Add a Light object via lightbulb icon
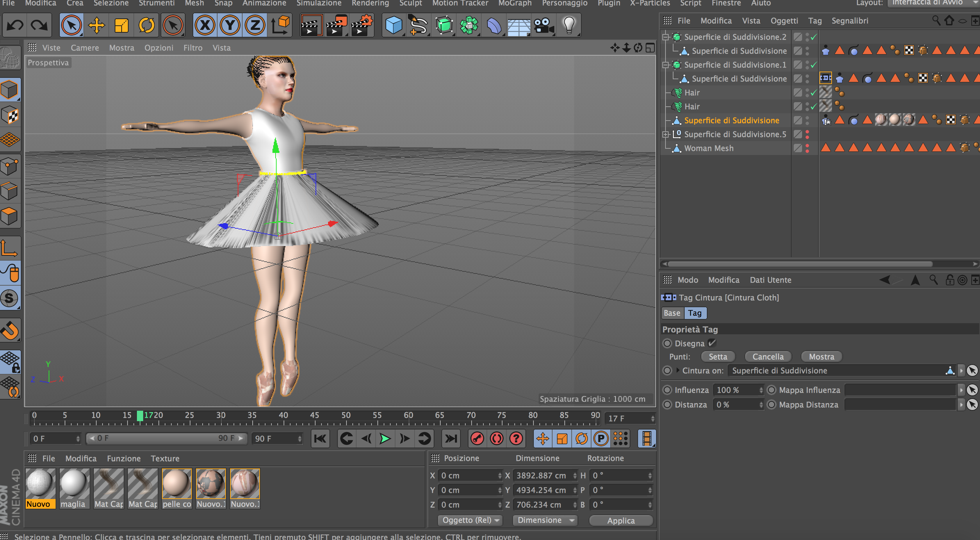 [x=569, y=25]
